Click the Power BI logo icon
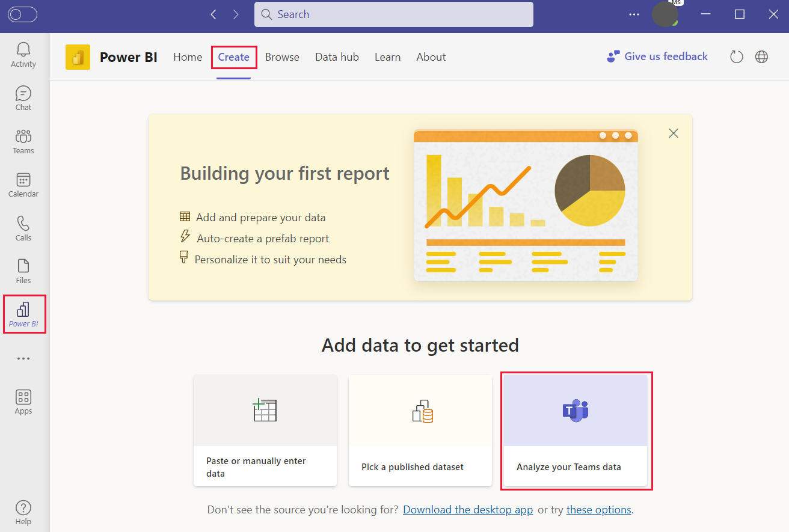Screen dimensions: 789x532 pos(78,57)
